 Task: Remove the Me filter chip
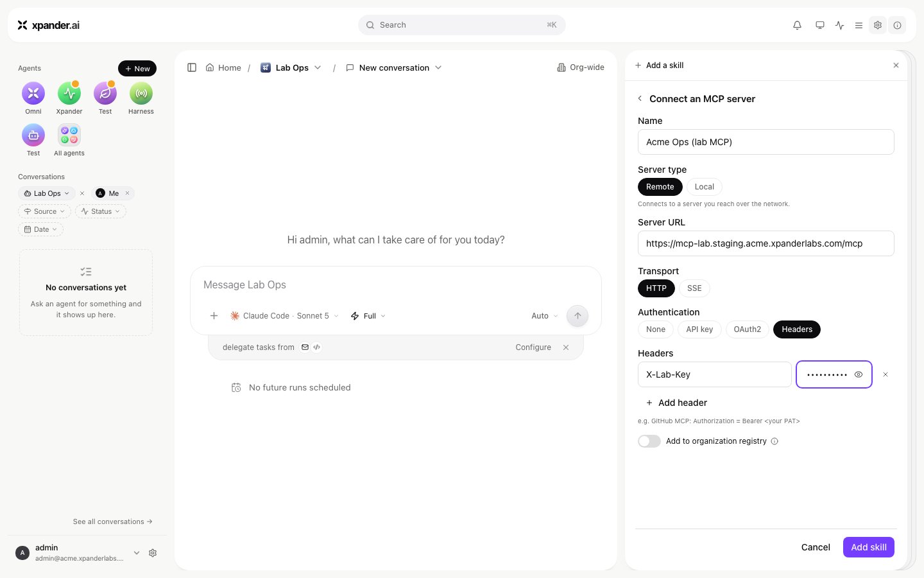point(128,193)
